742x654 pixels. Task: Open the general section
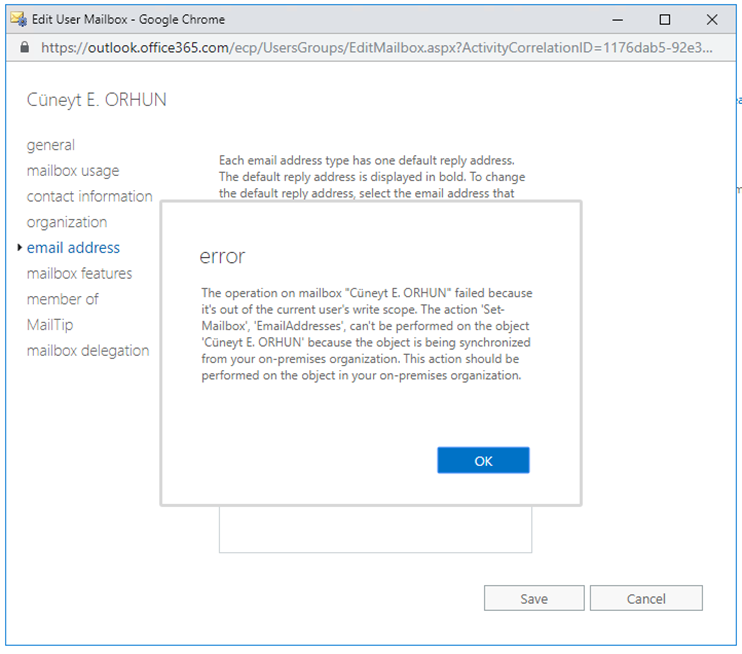point(51,145)
